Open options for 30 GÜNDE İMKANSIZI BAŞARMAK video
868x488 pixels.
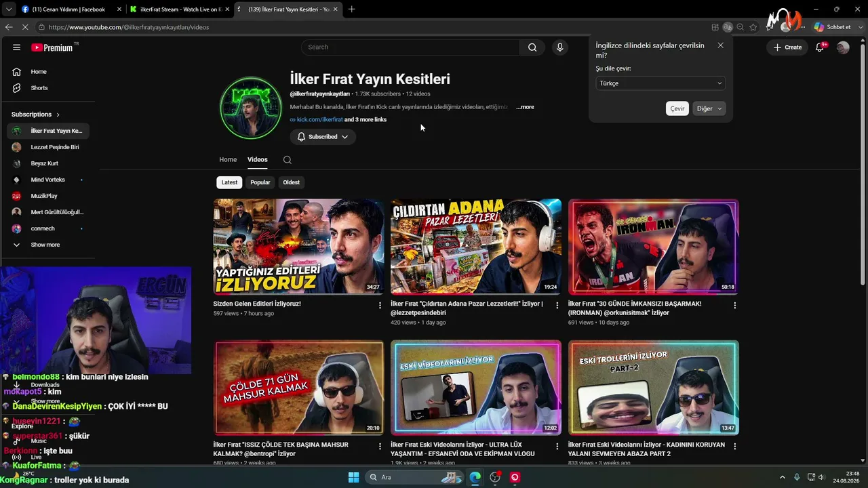pyautogui.click(x=734, y=306)
